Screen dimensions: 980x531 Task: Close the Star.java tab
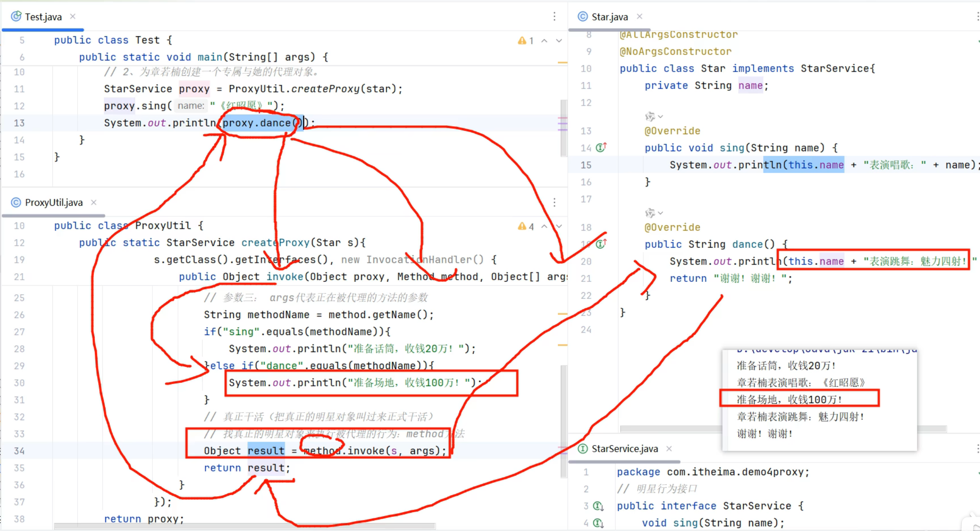639,16
